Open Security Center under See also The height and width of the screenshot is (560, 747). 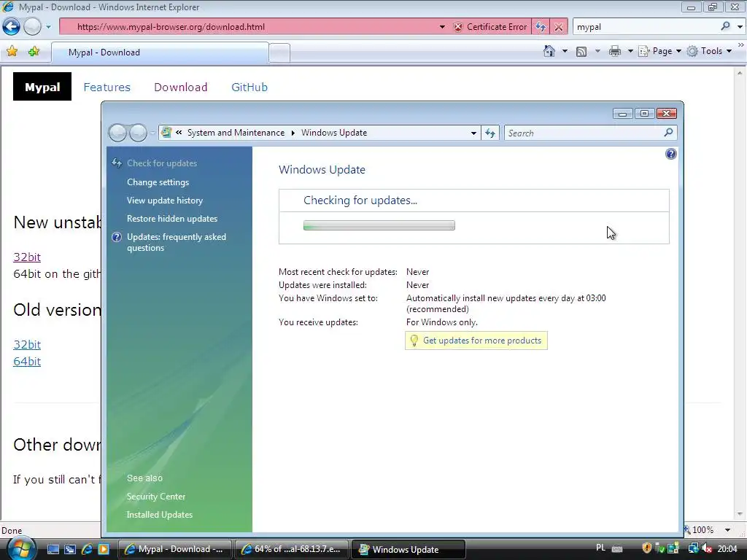coord(156,497)
